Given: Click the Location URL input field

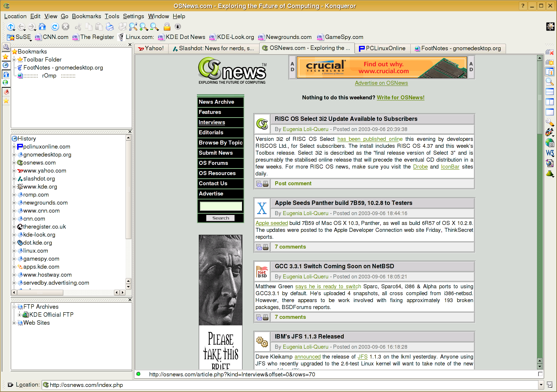Looking at the screenshot, I should 290,385.
